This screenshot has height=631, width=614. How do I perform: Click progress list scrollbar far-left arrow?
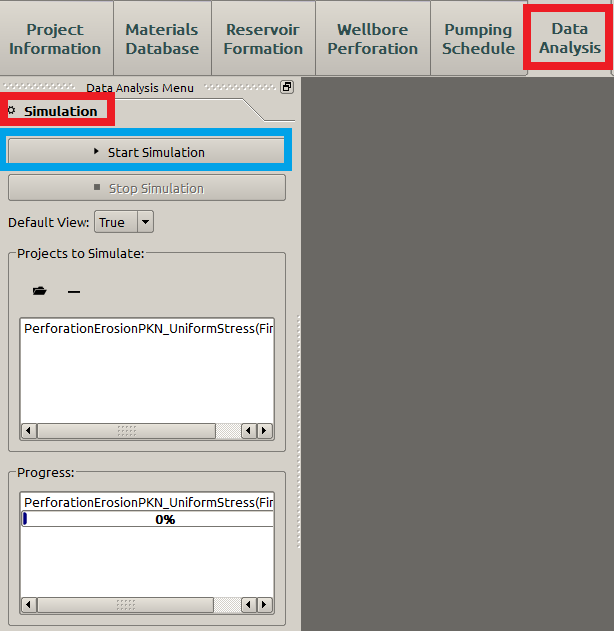[x=29, y=604]
